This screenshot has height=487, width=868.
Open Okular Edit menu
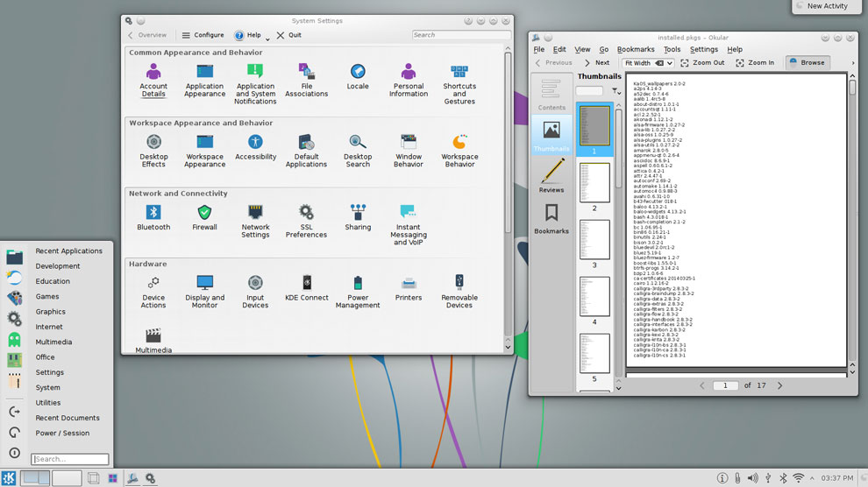tap(559, 49)
